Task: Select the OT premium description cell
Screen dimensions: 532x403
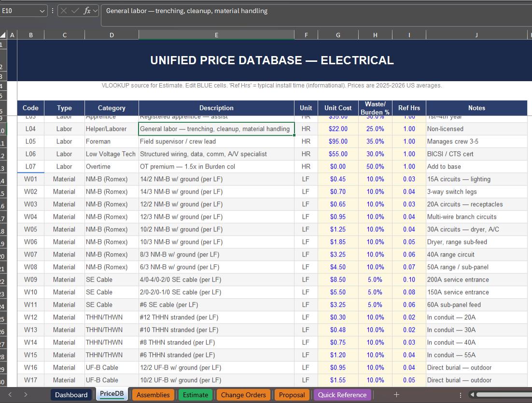Action: click(x=216, y=166)
